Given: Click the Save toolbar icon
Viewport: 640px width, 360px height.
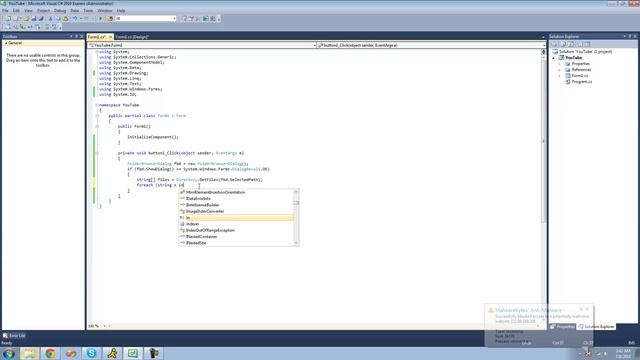Looking at the screenshot, I should [33, 19].
